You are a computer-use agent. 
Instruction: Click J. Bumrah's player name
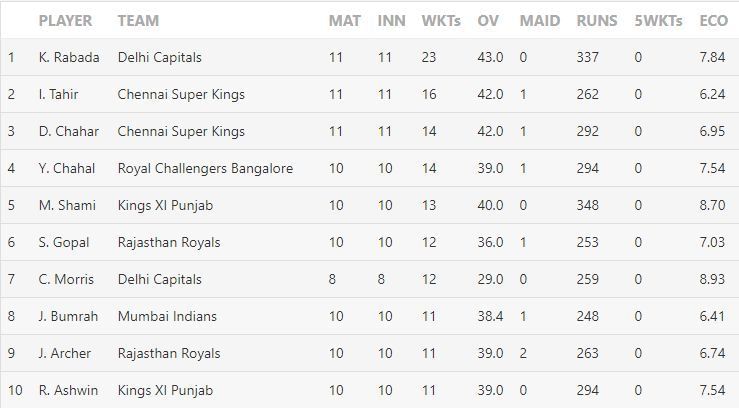coord(68,317)
